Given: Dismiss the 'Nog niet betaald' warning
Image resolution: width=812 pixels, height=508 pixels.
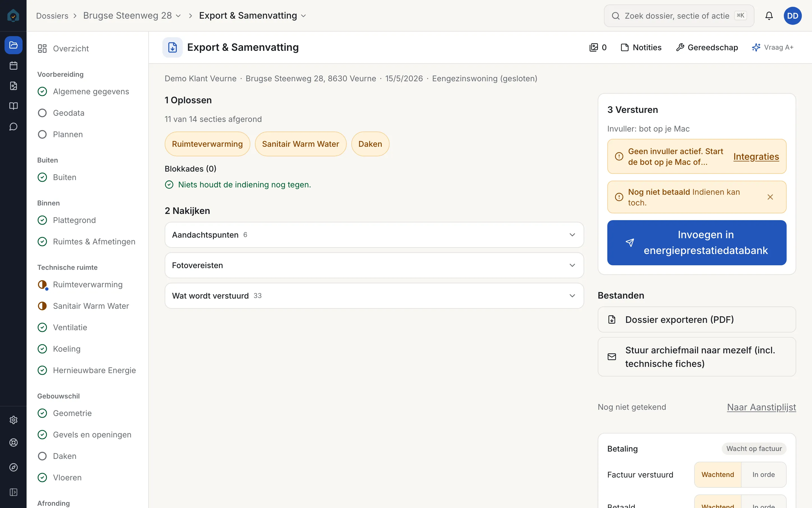Looking at the screenshot, I should point(770,197).
